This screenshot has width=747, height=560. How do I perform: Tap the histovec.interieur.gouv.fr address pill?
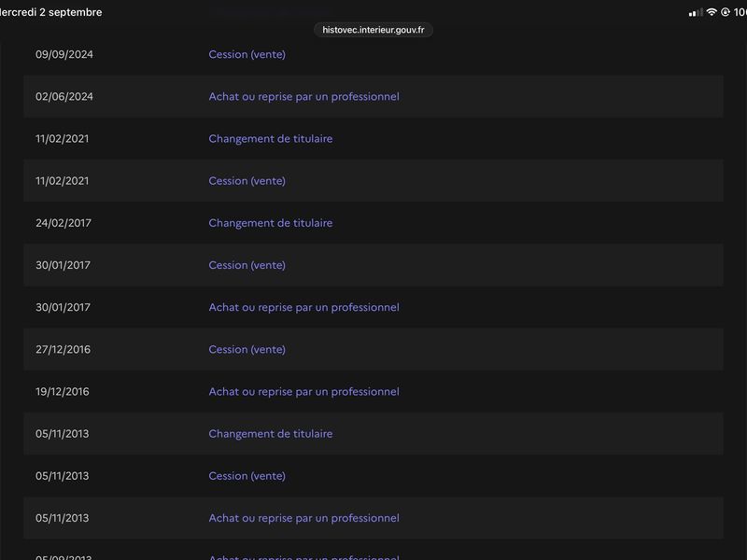(373, 30)
